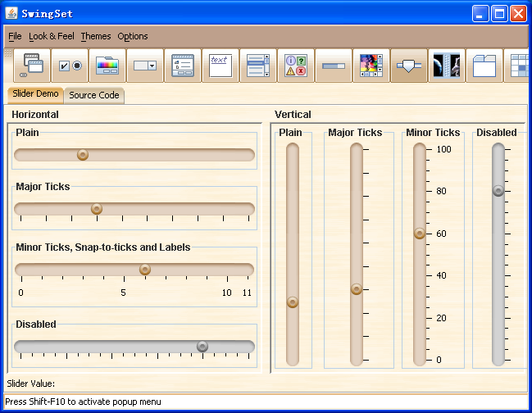
Task: Click label 10 on the horizontal labeled slider
Action: click(x=226, y=293)
